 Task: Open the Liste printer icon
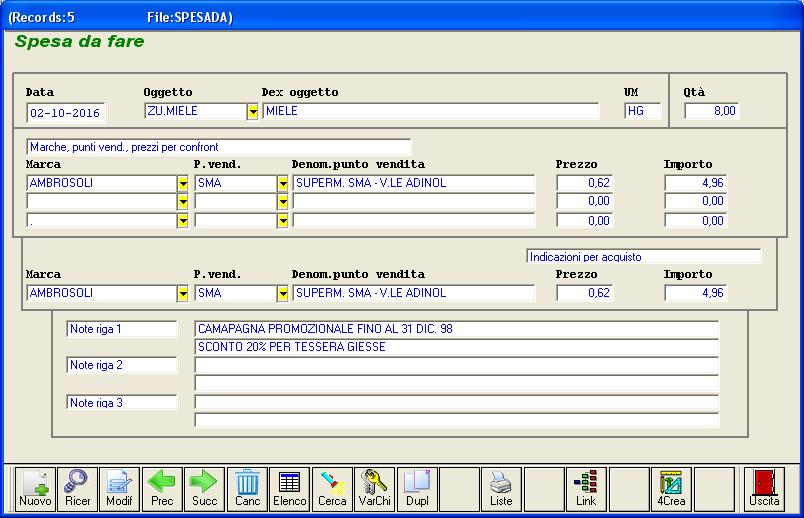click(501, 489)
